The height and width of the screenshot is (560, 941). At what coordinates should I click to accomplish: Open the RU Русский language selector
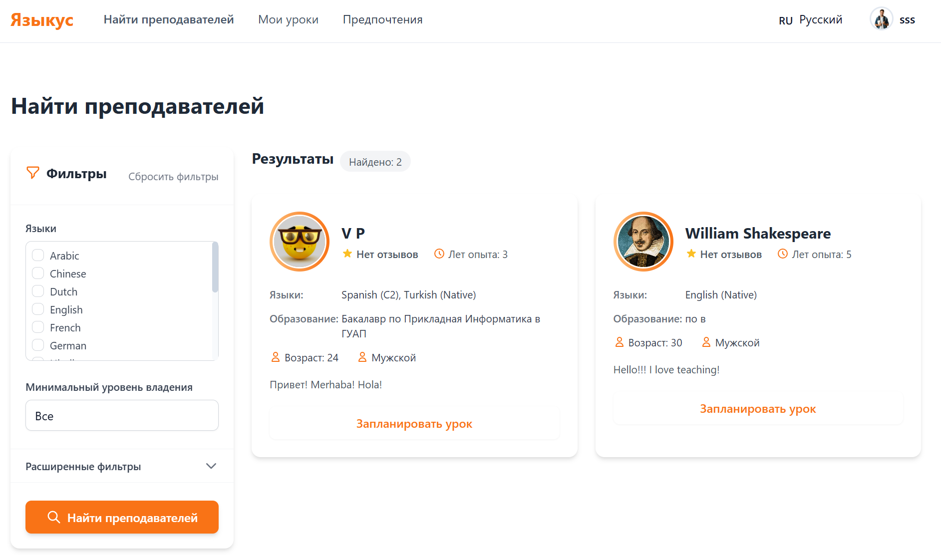coord(811,20)
